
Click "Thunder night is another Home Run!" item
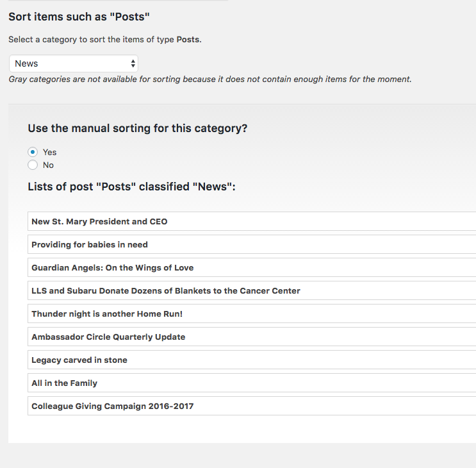[x=107, y=313]
